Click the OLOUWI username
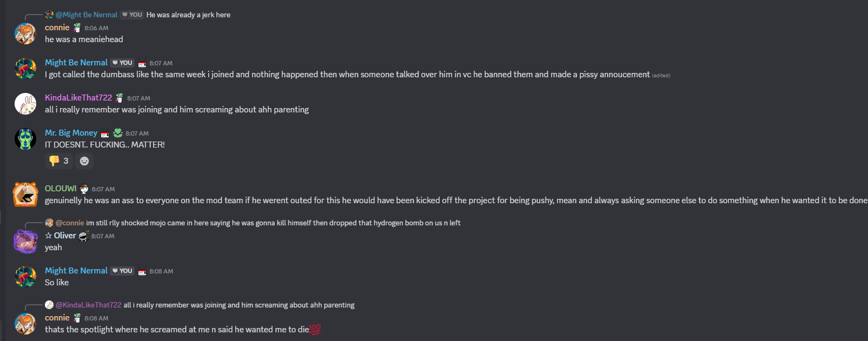Screen dimensions: 868x341 [x=61, y=189]
